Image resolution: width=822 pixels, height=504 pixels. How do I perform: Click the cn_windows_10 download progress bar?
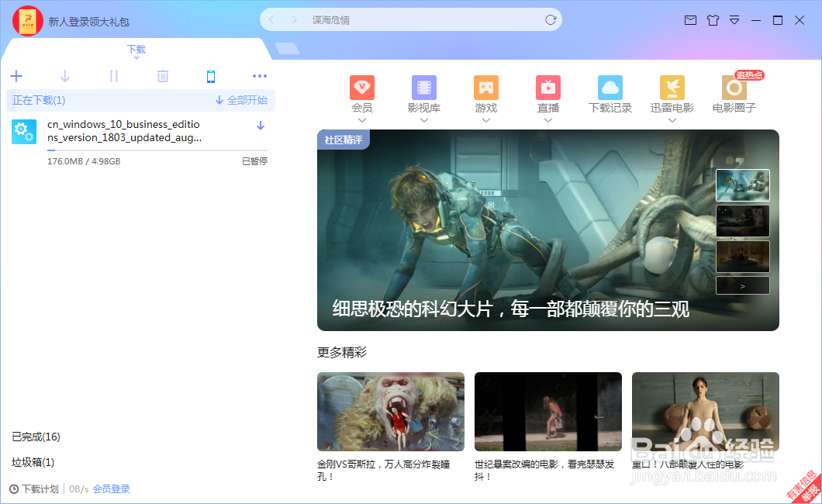[x=157, y=150]
